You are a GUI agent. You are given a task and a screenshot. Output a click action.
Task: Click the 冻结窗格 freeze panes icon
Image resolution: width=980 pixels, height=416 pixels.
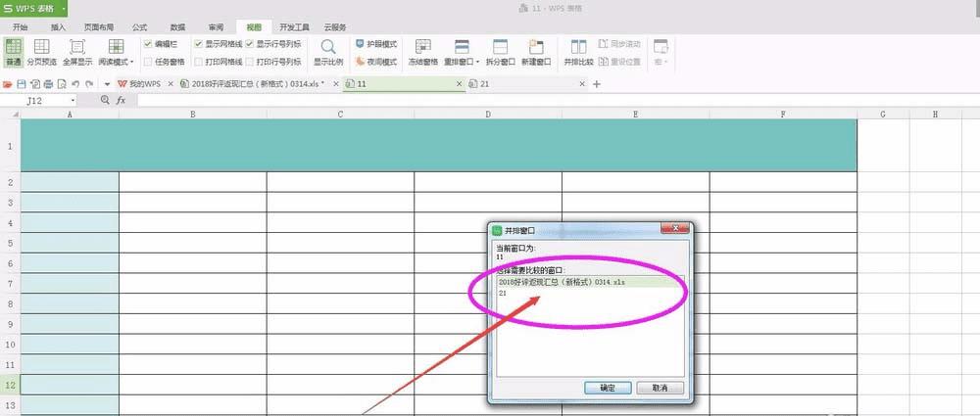click(423, 53)
